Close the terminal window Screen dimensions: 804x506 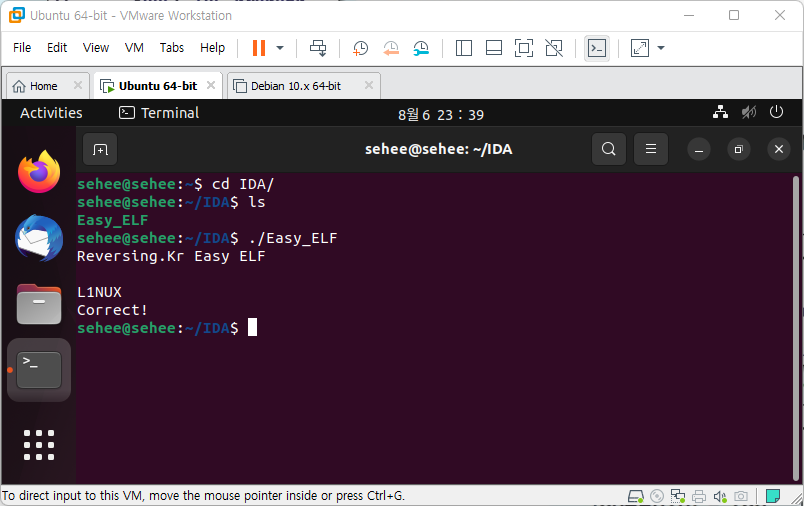pos(779,149)
